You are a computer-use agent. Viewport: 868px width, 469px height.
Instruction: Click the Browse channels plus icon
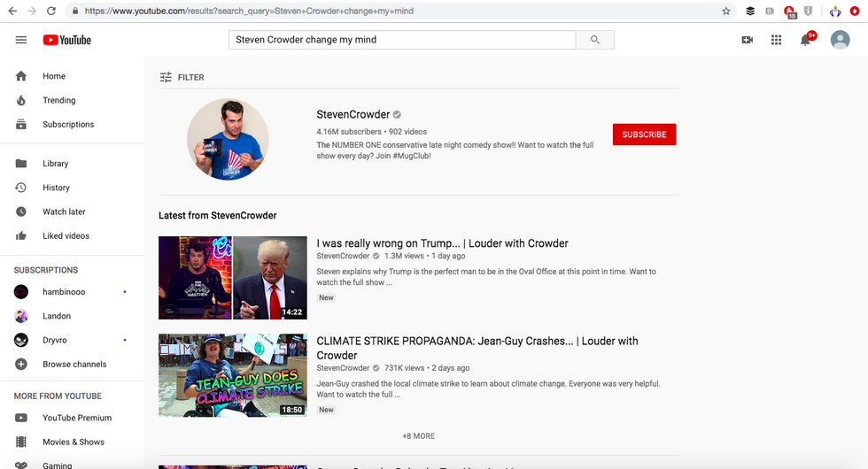21,364
